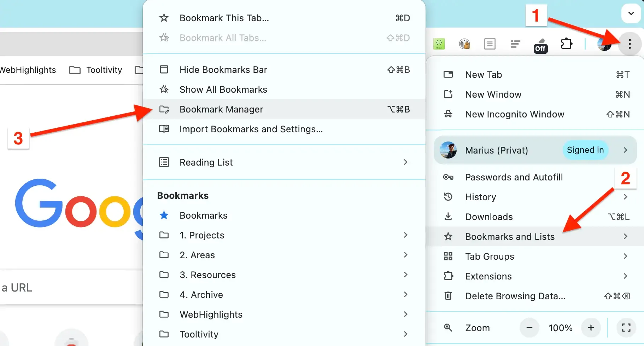The height and width of the screenshot is (346, 644).
Task: Open History submenu
Action: click(535, 197)
